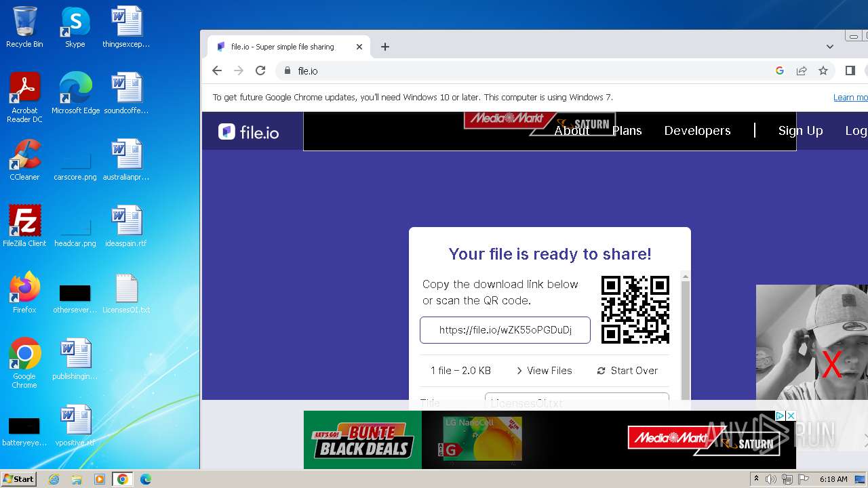
Task: Click Start Over button
Action: pos(627,371)
